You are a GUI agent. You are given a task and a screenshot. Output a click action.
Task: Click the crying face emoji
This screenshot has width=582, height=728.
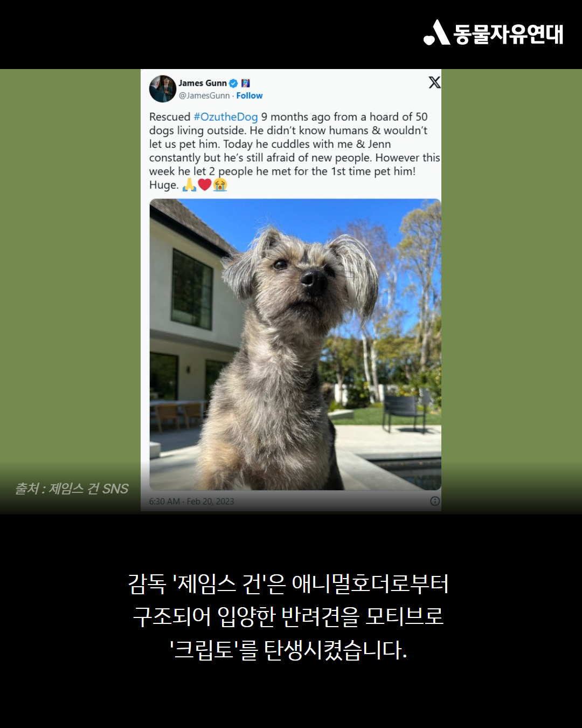point(220,185)
